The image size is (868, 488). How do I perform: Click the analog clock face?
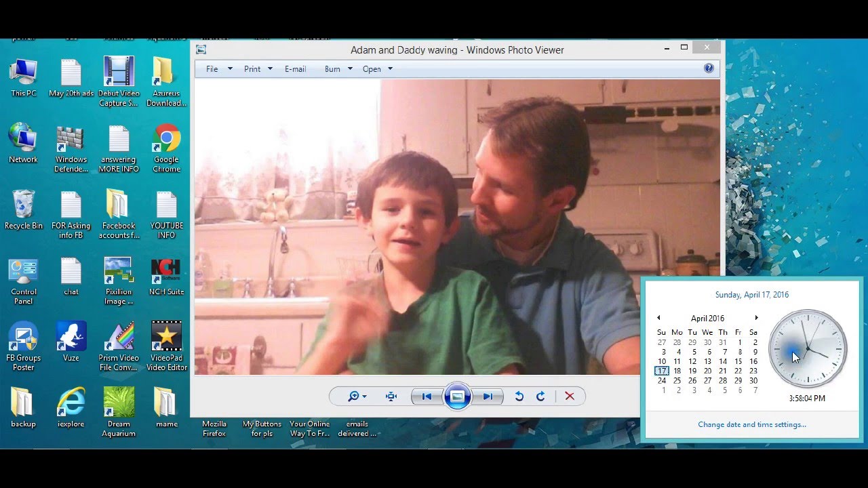[x=808, y=349]
